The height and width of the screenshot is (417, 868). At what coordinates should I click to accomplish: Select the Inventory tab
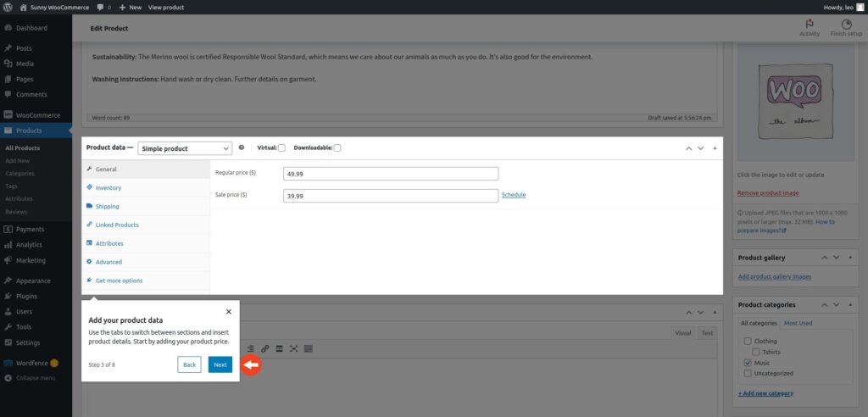[146, 187]
